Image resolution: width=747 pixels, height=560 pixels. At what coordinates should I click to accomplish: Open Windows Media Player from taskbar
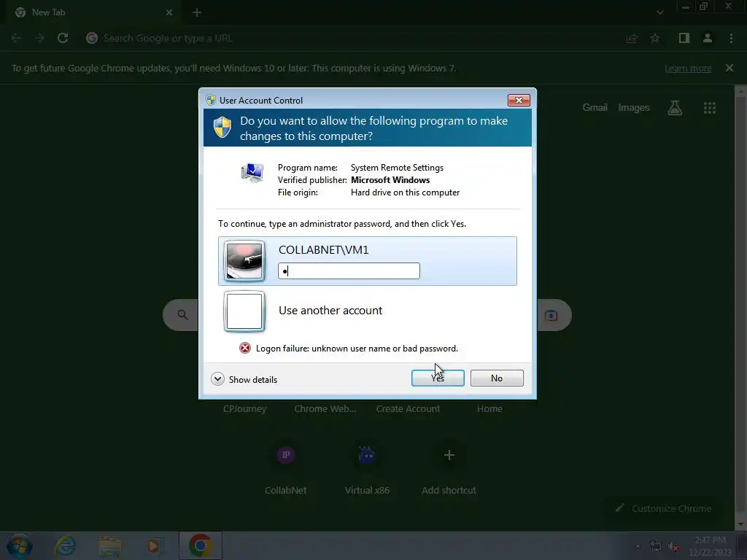click(153, 545)
